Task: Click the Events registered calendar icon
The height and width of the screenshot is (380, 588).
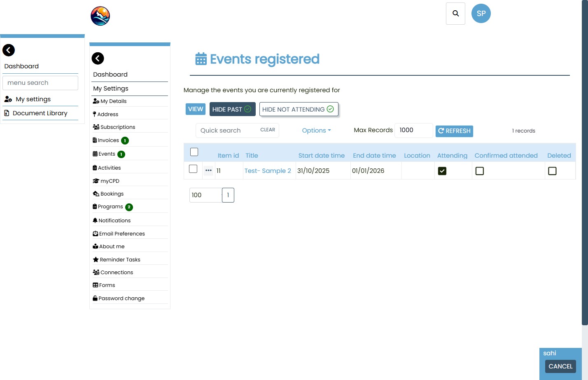Action: [x=201, y=59]
